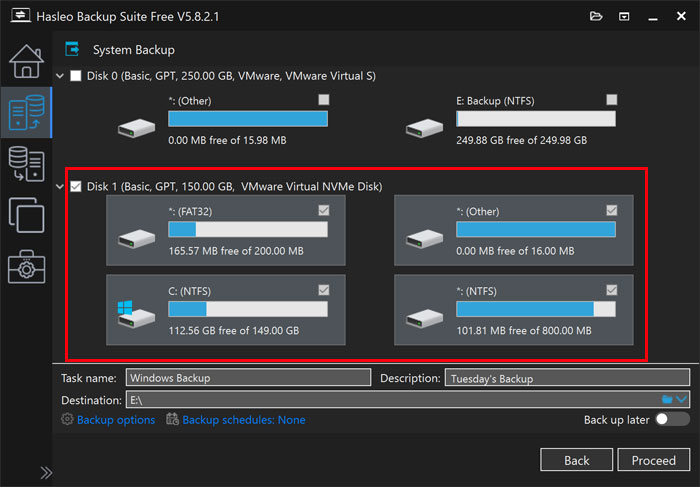Viewport: 700px width, 487px height.
Task: Click the "C: (NTFS)" partition label
Action: tap(189, 291)
